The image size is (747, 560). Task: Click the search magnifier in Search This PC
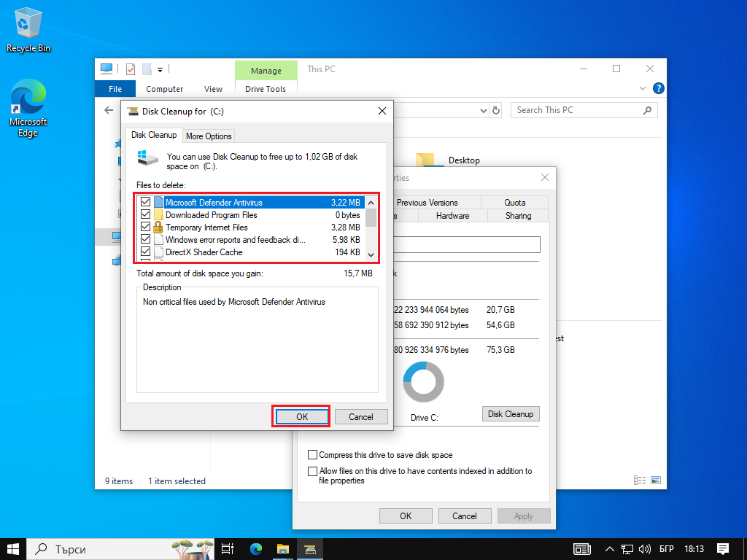(x=647, y=111)
